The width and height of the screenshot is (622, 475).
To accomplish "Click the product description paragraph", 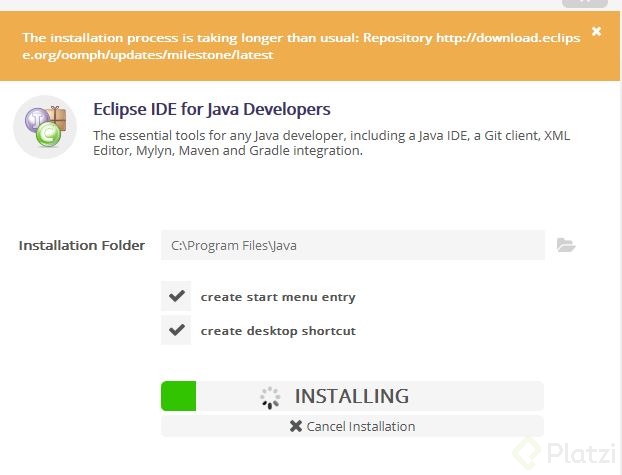I will point(330,142).
